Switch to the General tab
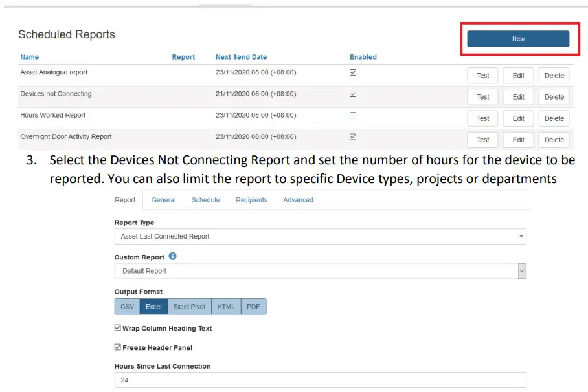The height and width of the screenshot is (392, 588). [163, 200]
